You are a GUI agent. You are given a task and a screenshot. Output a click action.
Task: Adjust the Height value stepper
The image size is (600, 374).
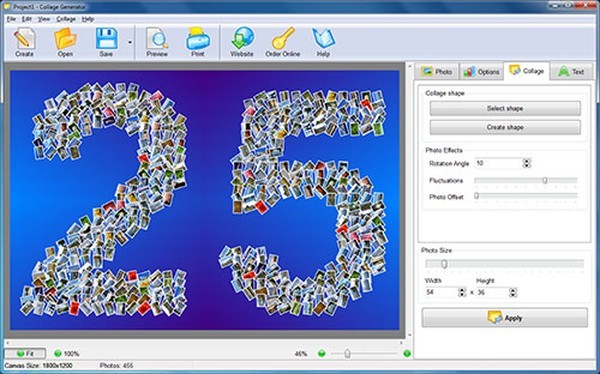coord(513,292)
